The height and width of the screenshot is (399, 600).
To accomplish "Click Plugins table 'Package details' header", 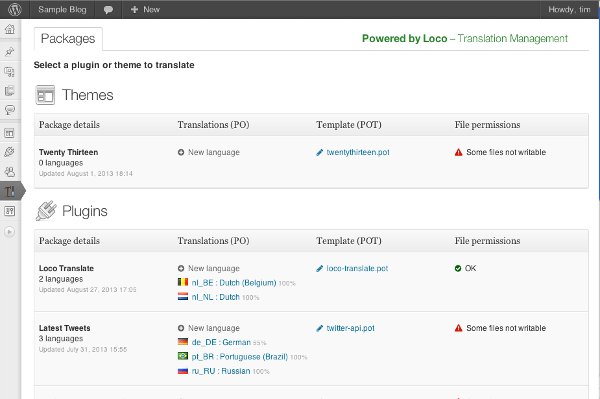I will (x=69, y=241).
